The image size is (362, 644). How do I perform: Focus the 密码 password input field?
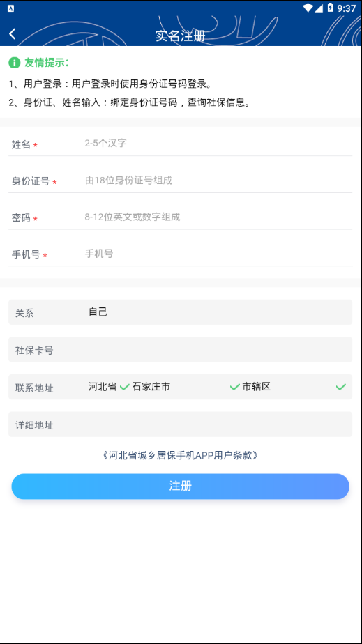[218, 217]
